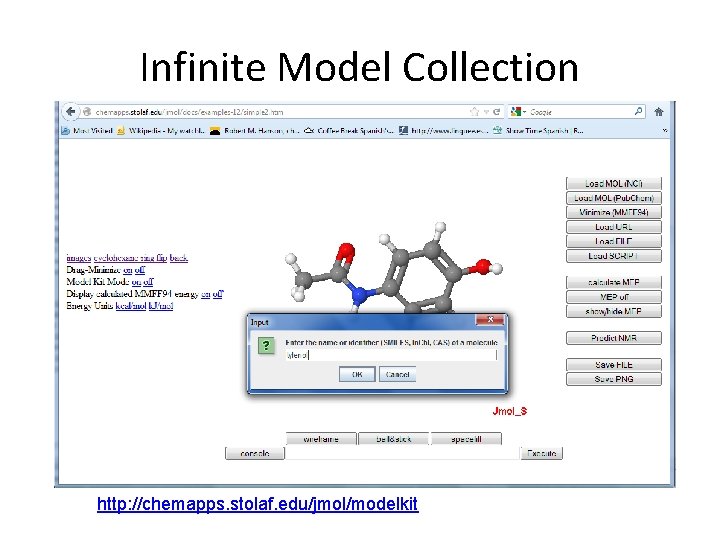Set energy units to kJ/mol

click(161, 306)
